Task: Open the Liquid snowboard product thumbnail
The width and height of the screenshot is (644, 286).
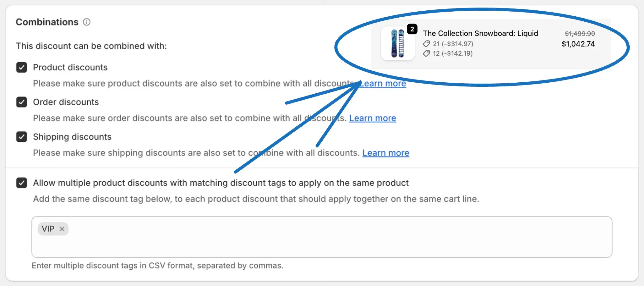Action: pos(398,43)
